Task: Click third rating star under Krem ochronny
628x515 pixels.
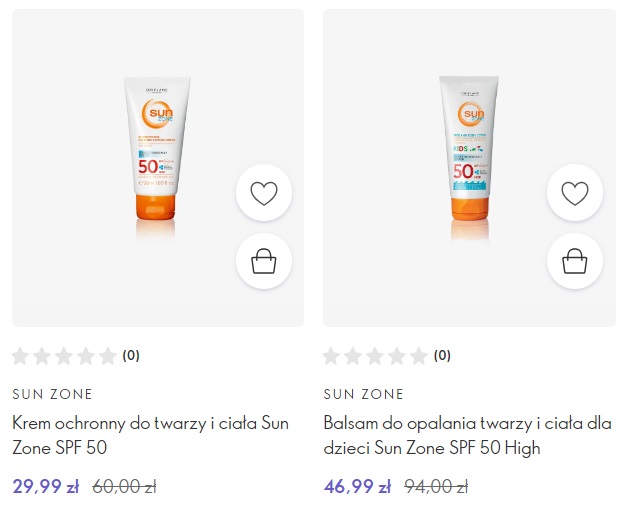Action: coord(65,355)
